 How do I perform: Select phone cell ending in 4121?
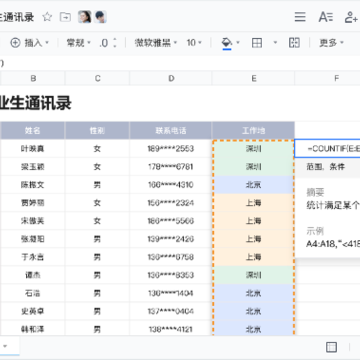(171, 329)
